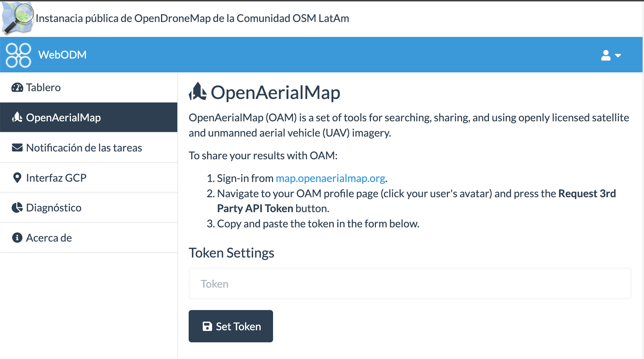This screenshot has width=644, height=359.
Task: Click the pie chart Diagnóstico icon
Action: click(x=17, y=208)
